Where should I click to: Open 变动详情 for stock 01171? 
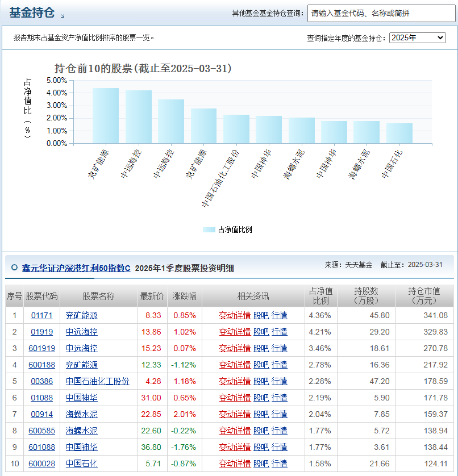[235, 315]
